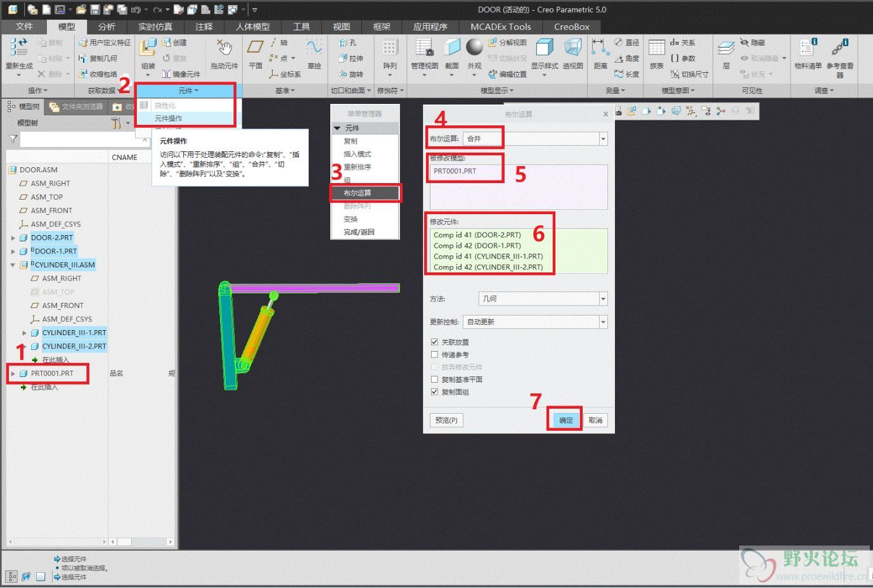The width and height of the screenshot is (873, 588).
Task: Select DOOR-1.PRT in the model tree
Action: pos(55,252)
